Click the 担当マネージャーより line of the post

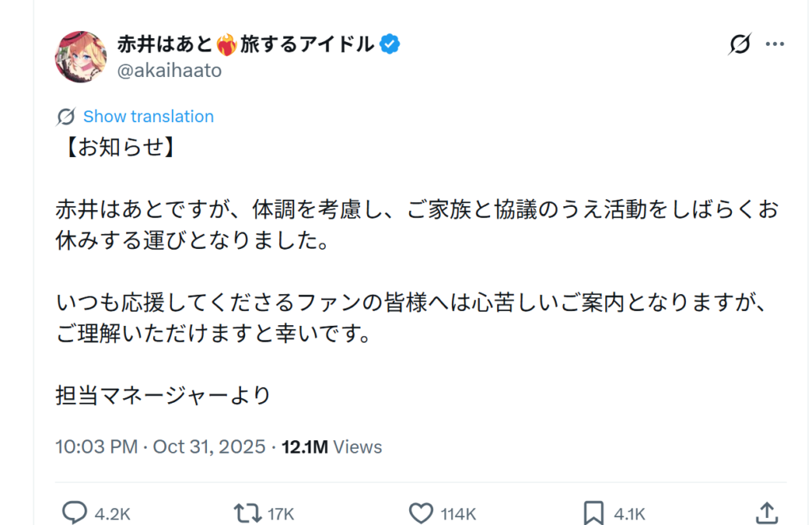tap(163, 394)
